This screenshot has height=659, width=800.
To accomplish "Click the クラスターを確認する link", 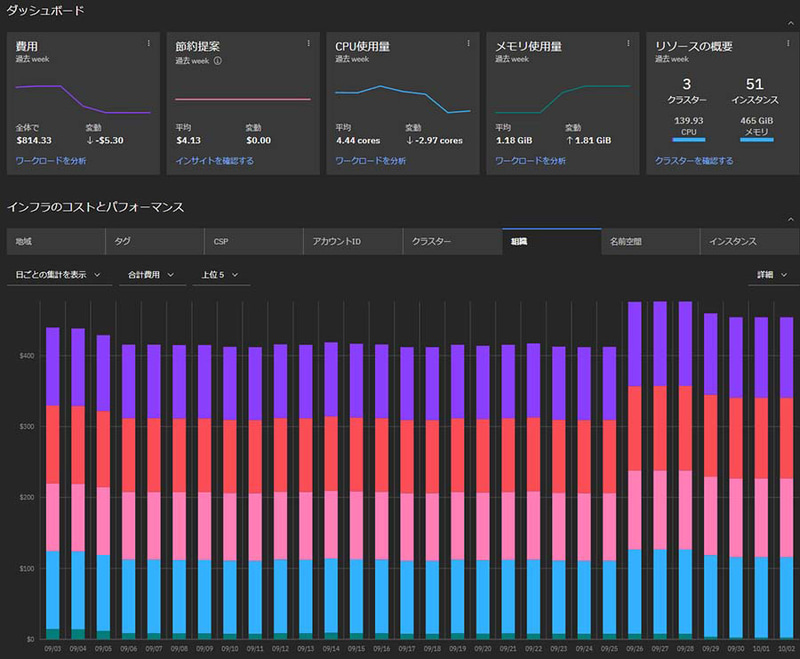I will point(694,161).
